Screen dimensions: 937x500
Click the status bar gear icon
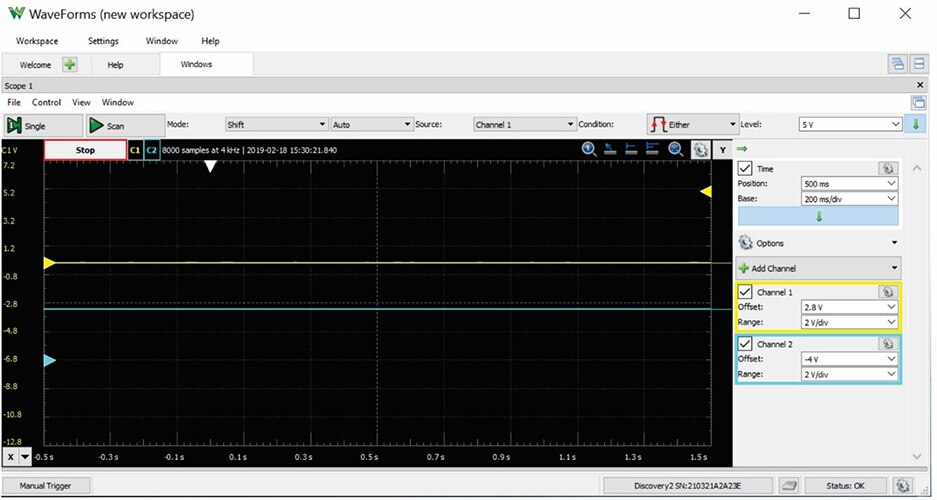[903, 485]
